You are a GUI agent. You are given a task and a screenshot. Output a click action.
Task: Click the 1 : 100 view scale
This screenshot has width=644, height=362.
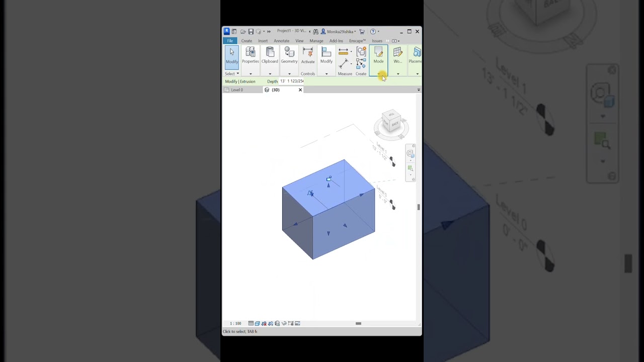click(235, 323)
